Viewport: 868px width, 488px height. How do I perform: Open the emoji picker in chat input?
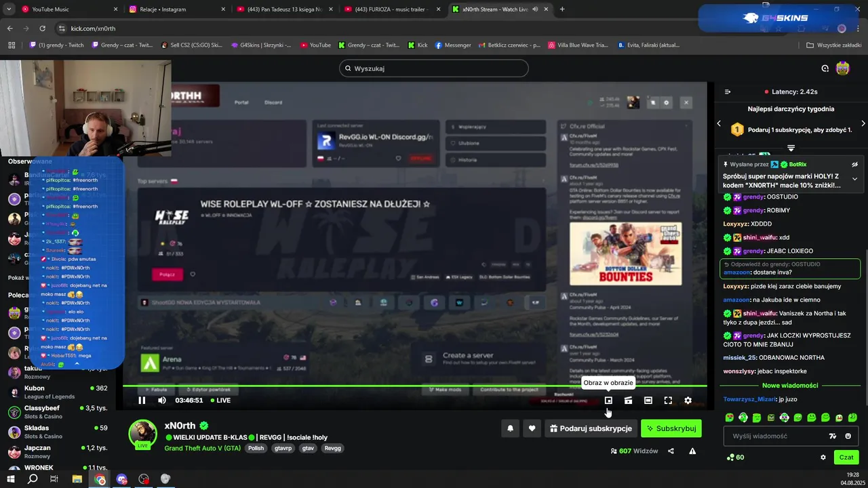coord(848,436)
